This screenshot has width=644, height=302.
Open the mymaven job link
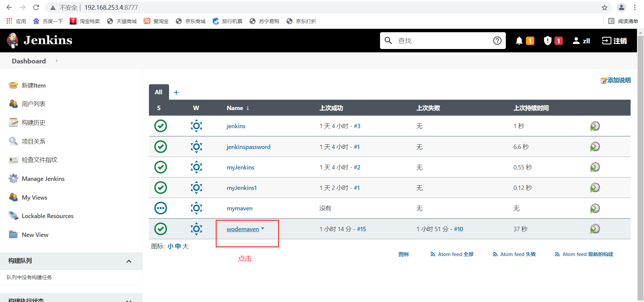point(239,208)
